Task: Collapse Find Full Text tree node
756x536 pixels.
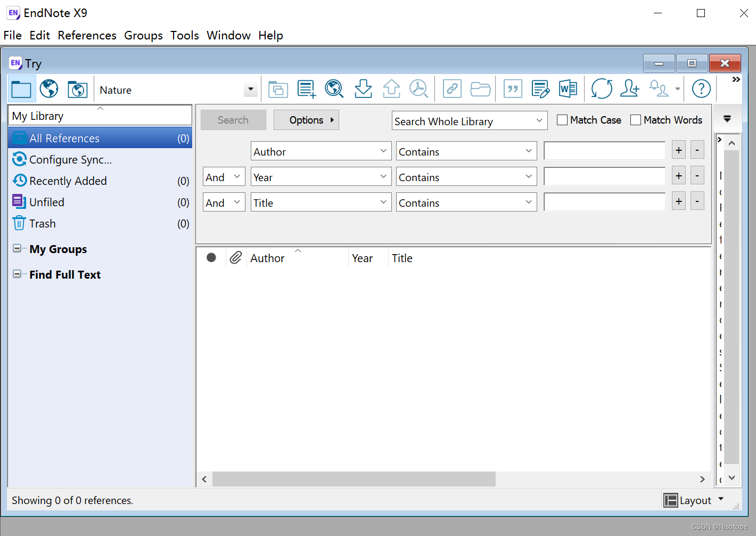Action: [17, 274]
